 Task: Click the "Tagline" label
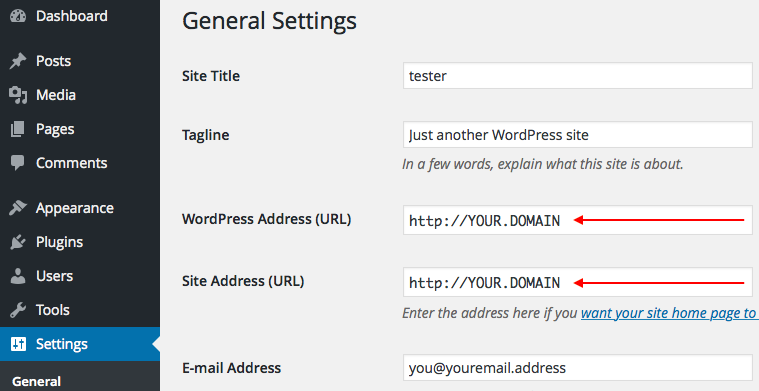pos(206,135)
